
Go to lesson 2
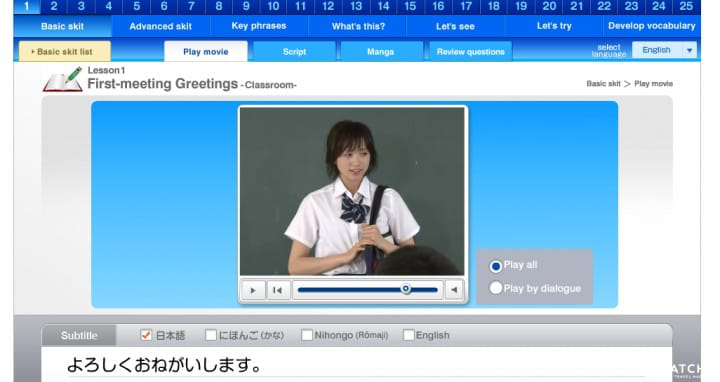(54, 6)
